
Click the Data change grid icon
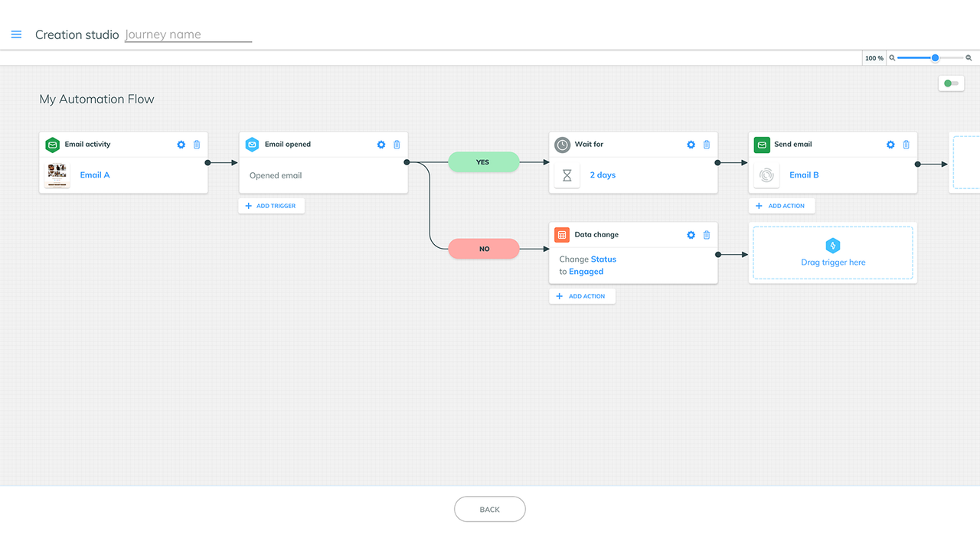coord(563,234)
